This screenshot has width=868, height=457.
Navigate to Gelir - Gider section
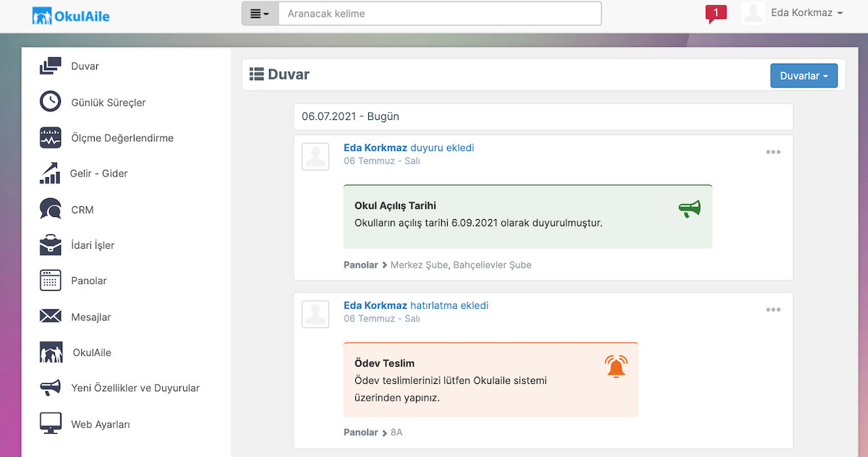99,174
